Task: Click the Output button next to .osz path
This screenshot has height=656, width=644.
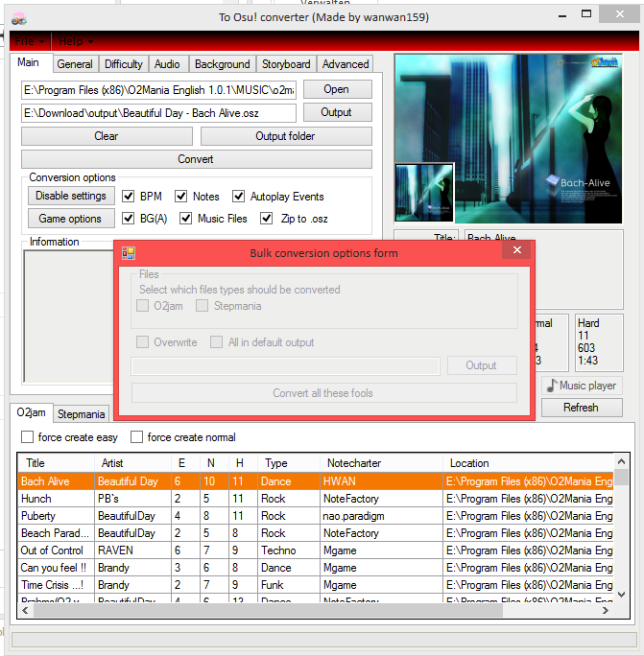Action: coord(337,112)
